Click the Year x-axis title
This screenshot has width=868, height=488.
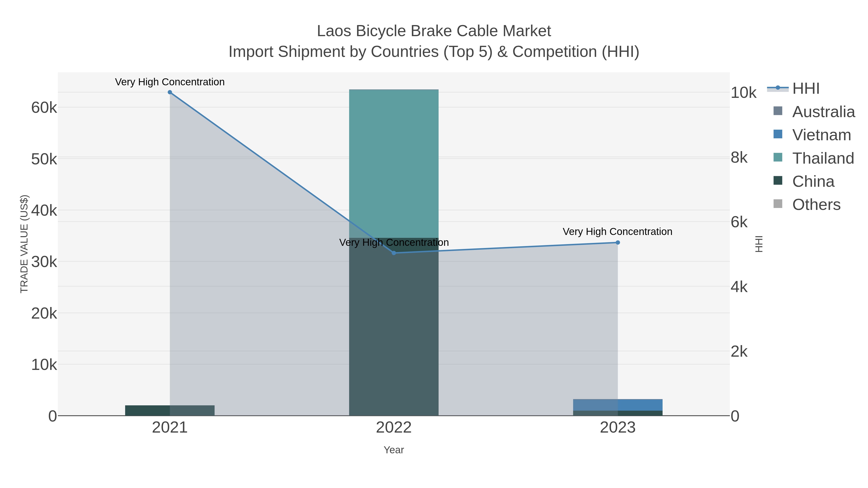393,450
